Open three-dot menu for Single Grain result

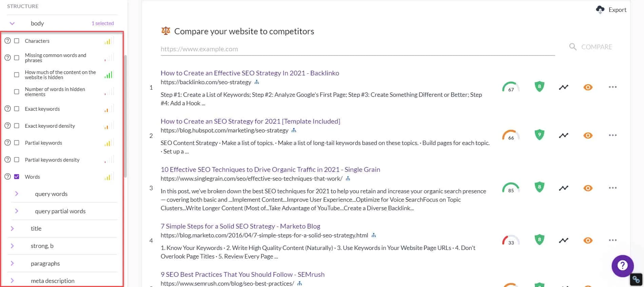(612, 188)
